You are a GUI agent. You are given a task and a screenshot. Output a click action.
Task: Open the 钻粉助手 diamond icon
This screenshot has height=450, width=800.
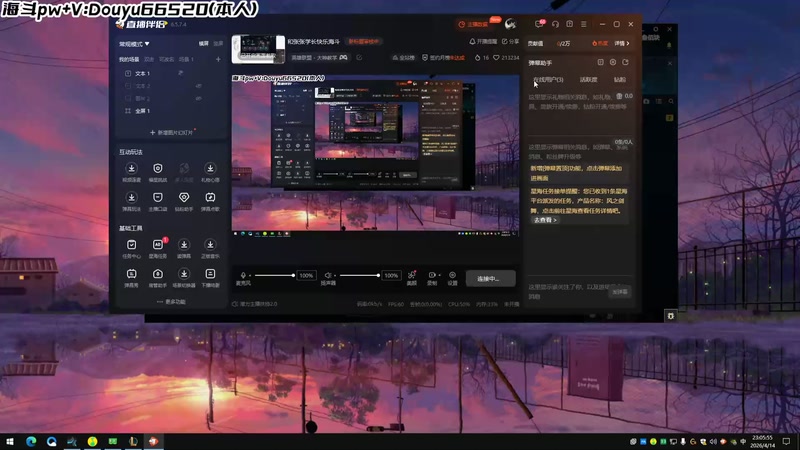[x=184, y=197]
